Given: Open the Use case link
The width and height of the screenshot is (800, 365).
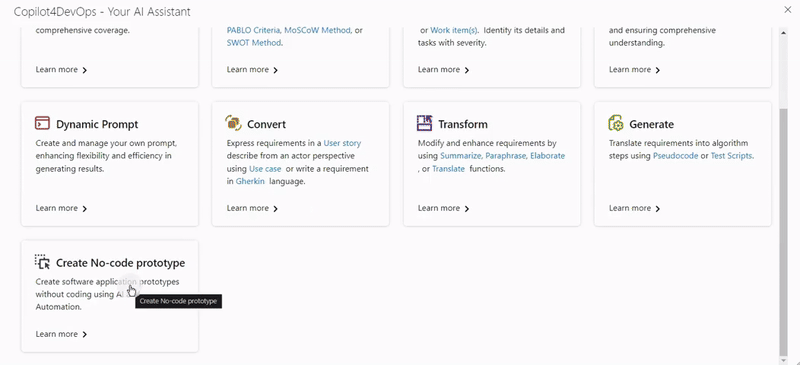Looking at the screenshot, I should coord(265,169).
